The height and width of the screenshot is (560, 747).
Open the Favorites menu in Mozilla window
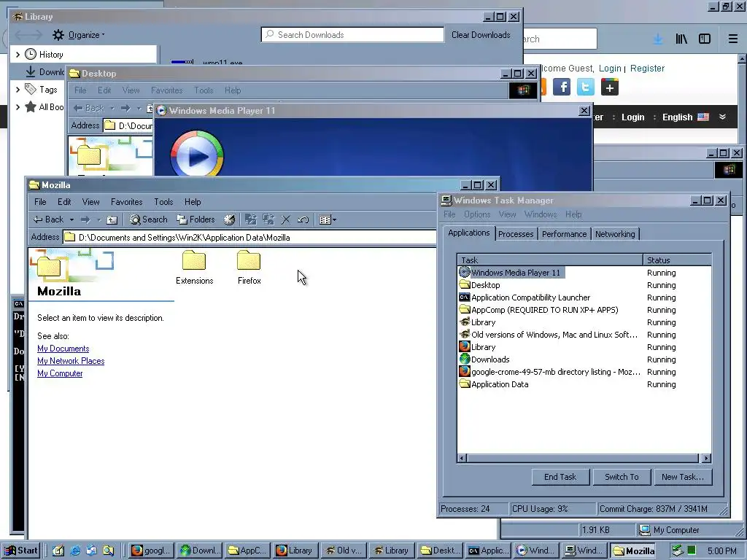tap(127, 202)
